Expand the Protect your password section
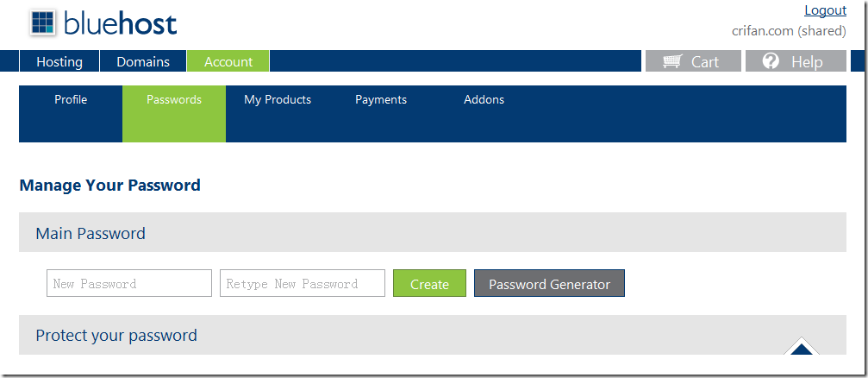868x378 pixels. pos(116,335)
